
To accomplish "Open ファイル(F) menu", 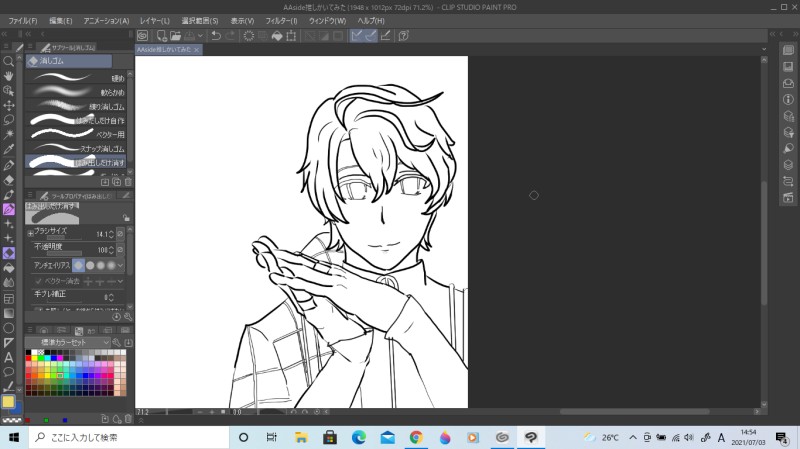I will coord(23,21).
